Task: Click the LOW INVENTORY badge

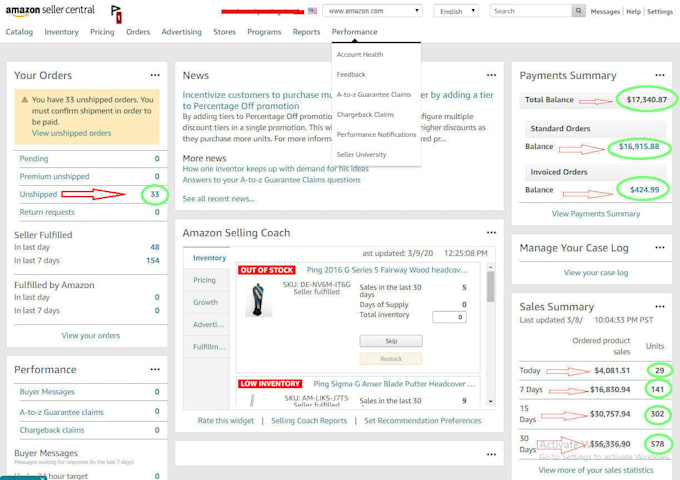Action: pyautogui.click(x=270, y=384)
